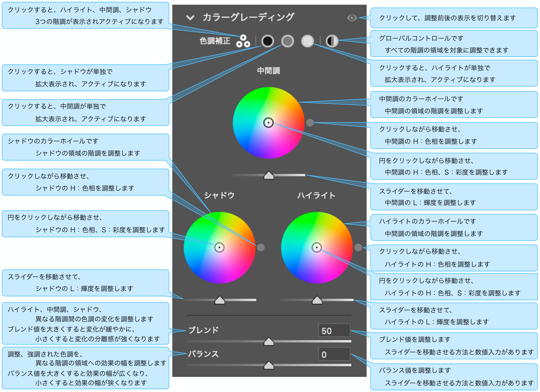Click the バランス slider thumb
The width and height of the screenshot is (540, 392).
coord(269,365)
